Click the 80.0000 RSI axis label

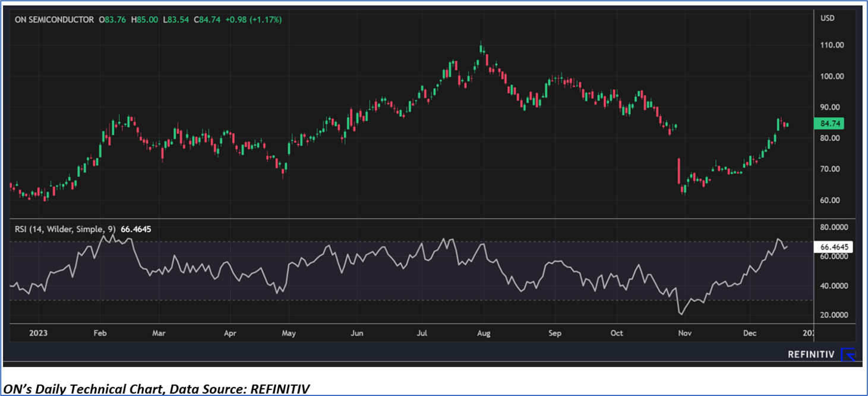pyautogui.click(x=834, y=227)
